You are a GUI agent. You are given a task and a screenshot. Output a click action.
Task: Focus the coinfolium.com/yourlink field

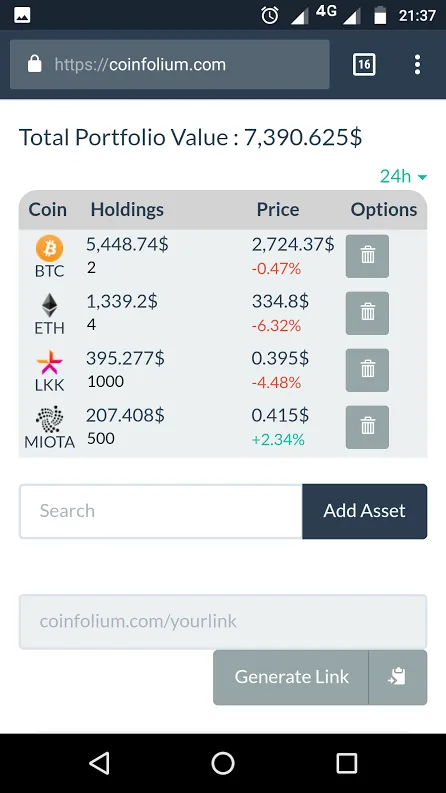click(223, 622)
